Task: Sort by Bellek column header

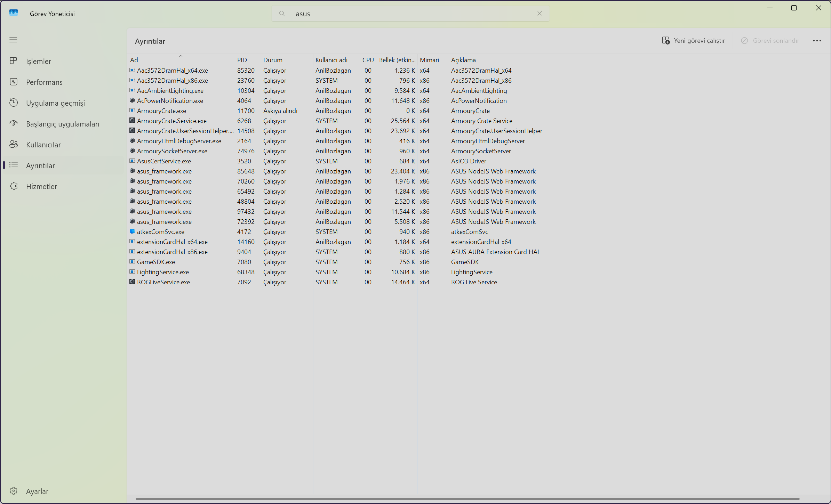Action: pyautogui.click(x=397, y=60)
